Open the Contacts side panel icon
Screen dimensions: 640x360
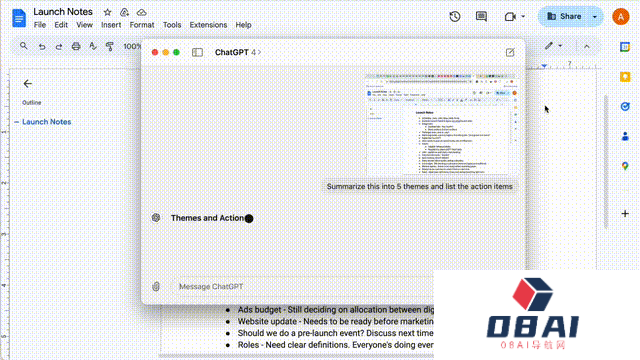coord(625,136)
